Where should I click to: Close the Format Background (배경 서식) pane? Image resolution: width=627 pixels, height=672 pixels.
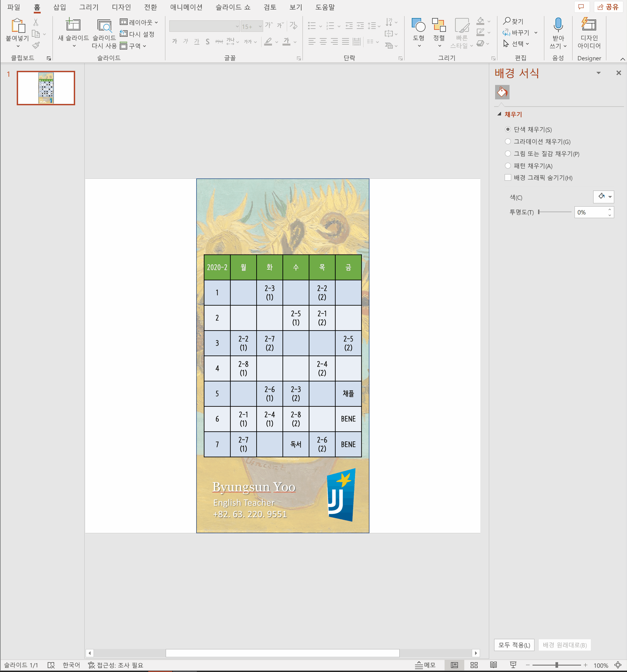tap(618, 73)
